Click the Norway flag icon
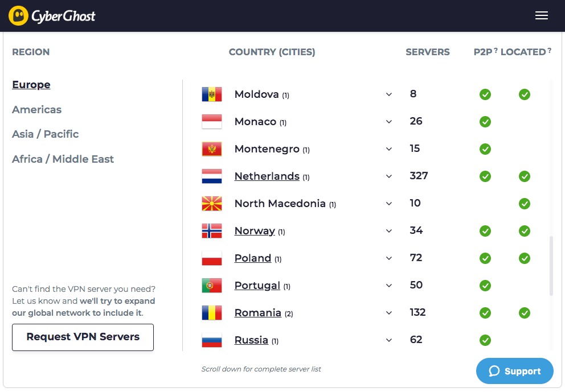The width and height of the screenshot is (565, 392). [x=212, y=231]
